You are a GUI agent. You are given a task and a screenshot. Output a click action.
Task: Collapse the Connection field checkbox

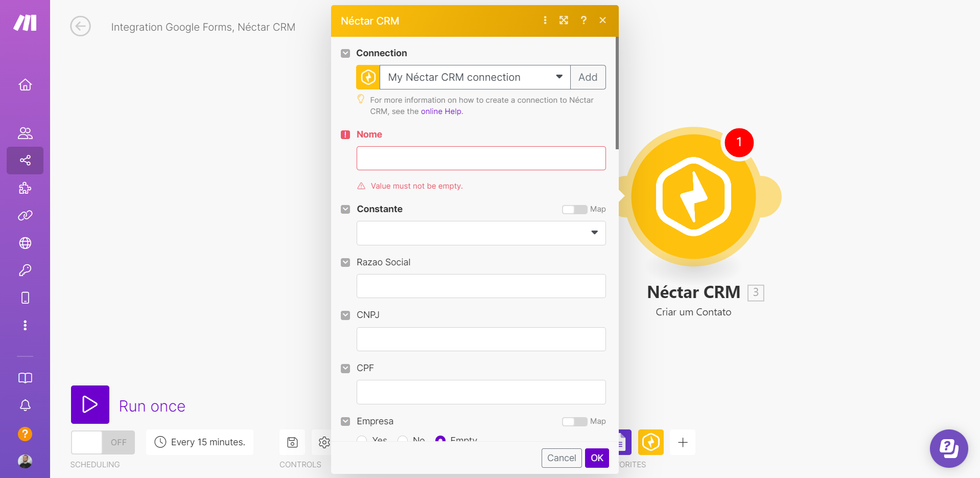click(x=345, y=53)
